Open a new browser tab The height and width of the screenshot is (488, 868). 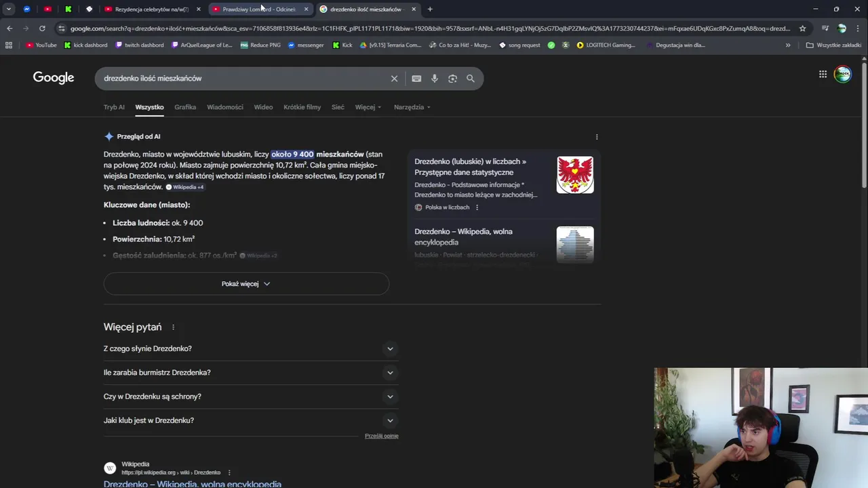(x=430, y=9)
